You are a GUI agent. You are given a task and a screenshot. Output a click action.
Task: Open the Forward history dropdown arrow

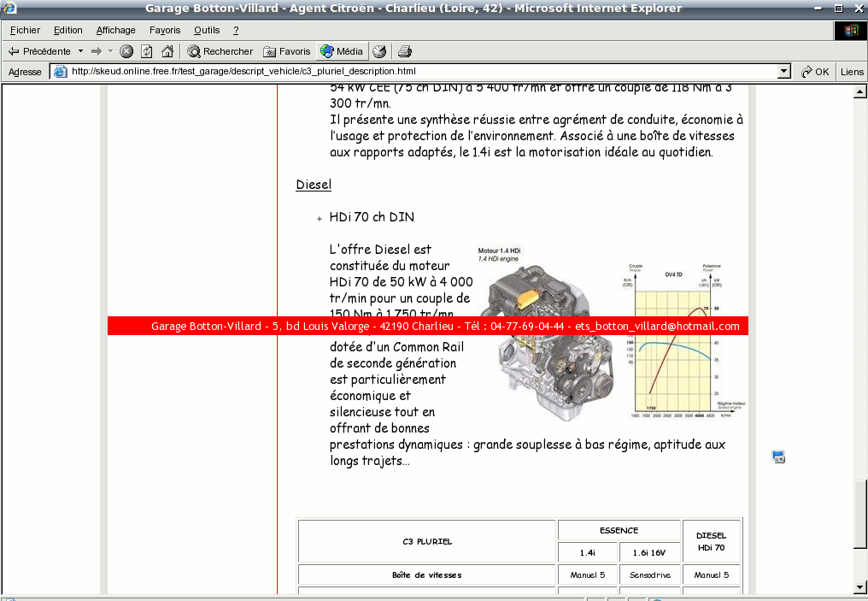click(x=111, y=51)
